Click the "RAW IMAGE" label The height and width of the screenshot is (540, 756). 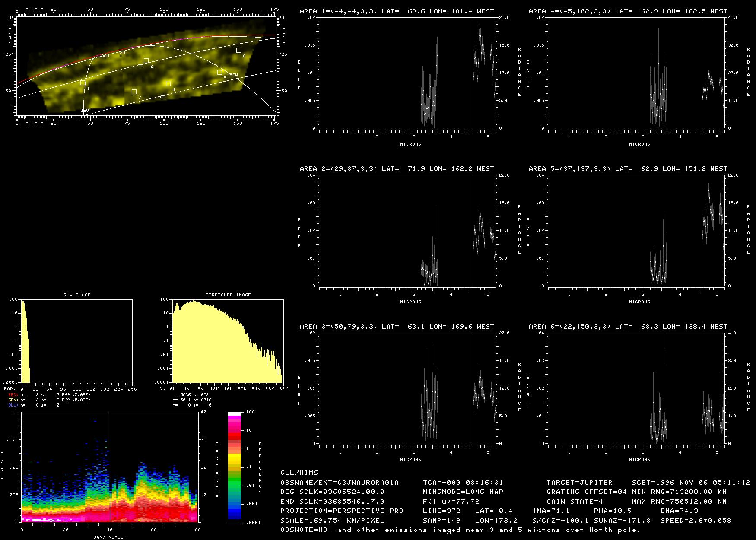(x=77, y=295)
